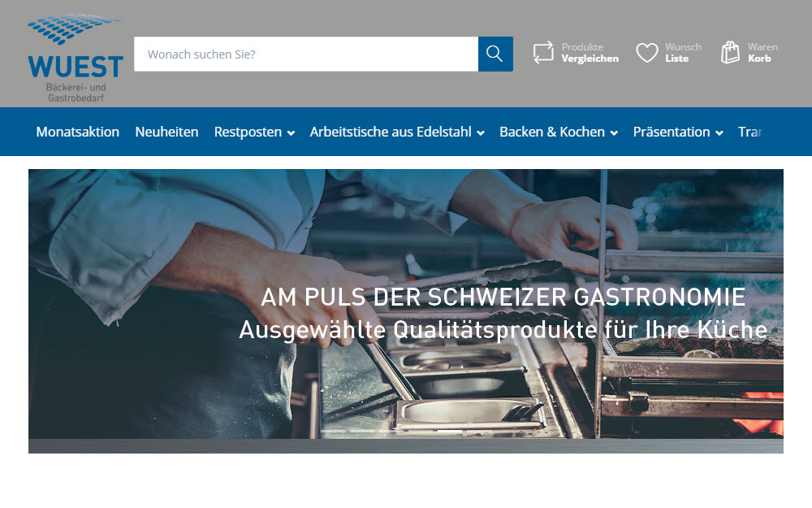Open the Präsentation menu

(x=671, y=132)
